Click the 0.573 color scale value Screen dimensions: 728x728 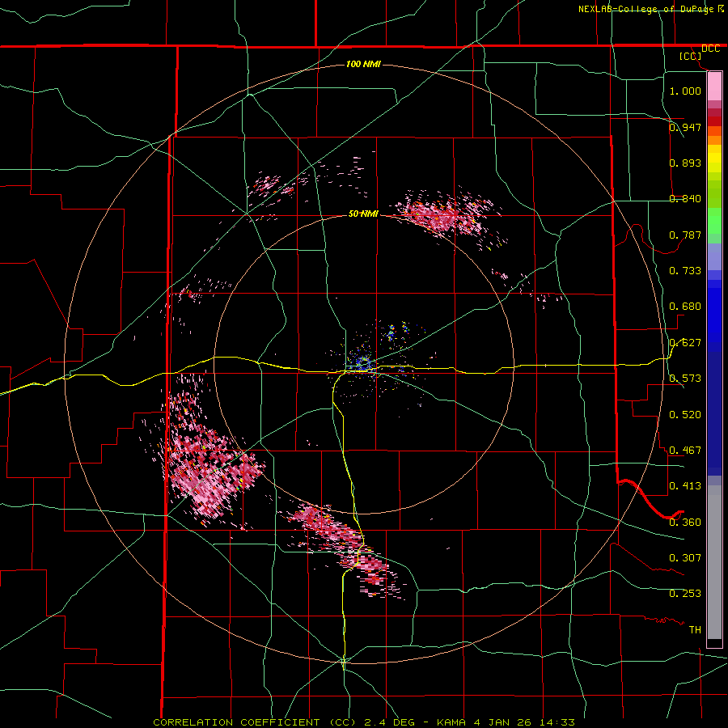pyautogui.click(x=685, y=379)
